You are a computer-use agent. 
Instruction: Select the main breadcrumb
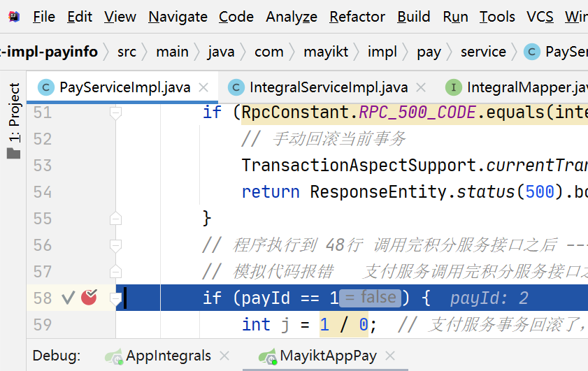click(172, 52)
